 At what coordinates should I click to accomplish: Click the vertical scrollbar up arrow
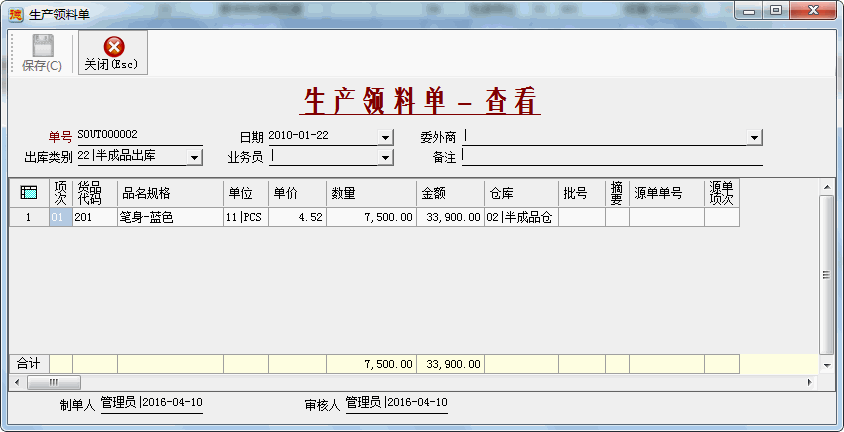pos(827,187)
